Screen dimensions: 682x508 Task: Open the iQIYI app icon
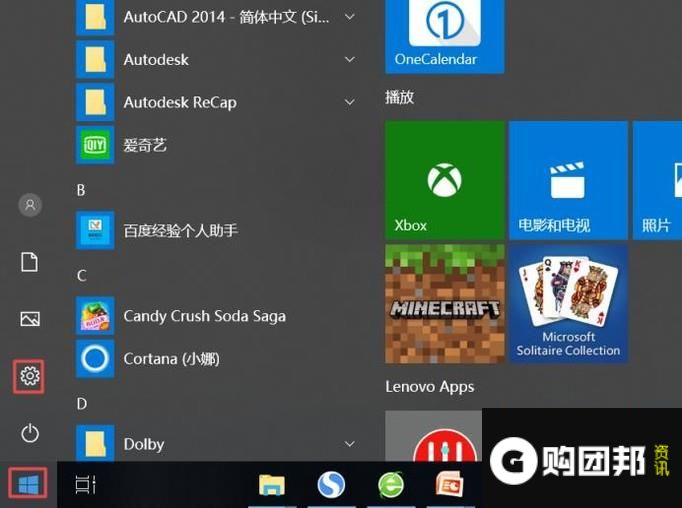pyautogui.click(x=95, y=145)
